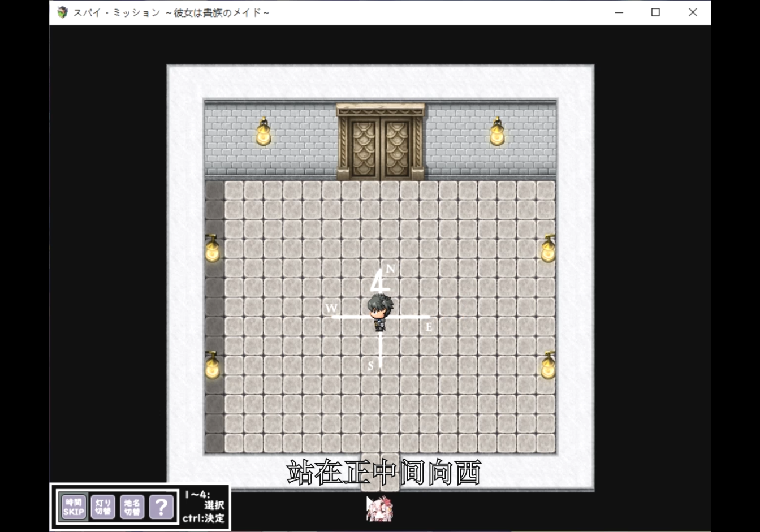760x532 pixels.
Task: Minimize the game window
Action: tap(619, 12)
